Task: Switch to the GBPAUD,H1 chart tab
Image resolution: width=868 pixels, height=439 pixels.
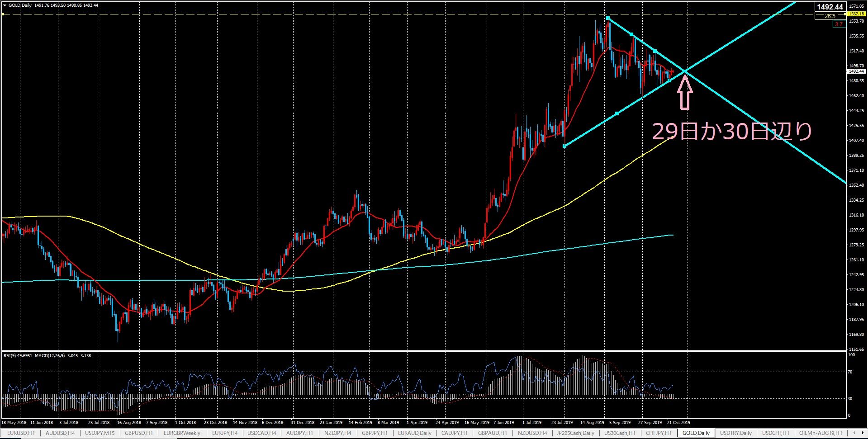Action: coord(493,433)
